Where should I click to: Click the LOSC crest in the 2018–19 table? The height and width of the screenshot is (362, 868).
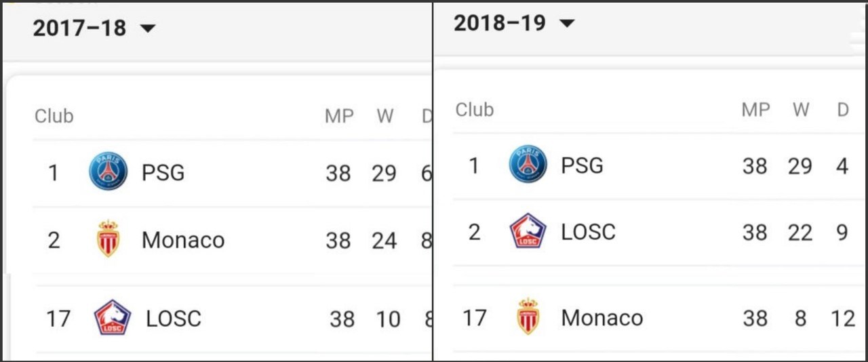[x=528, y=231]
